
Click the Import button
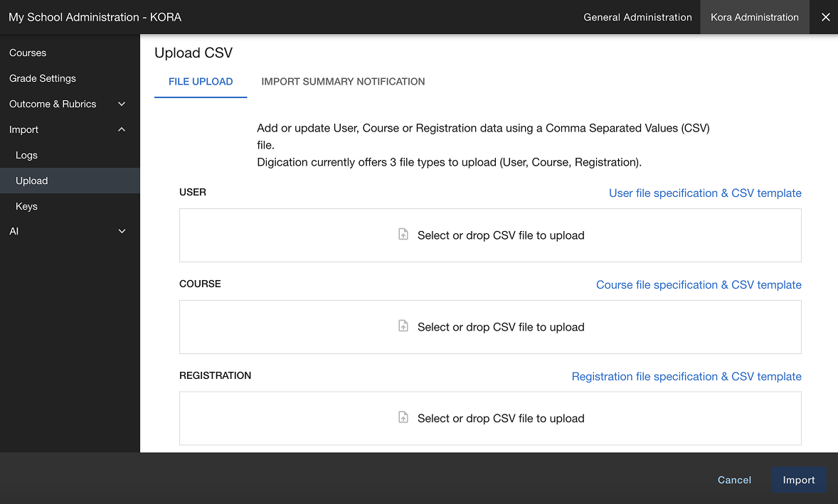pyautogui.click(x=799, y=480)
